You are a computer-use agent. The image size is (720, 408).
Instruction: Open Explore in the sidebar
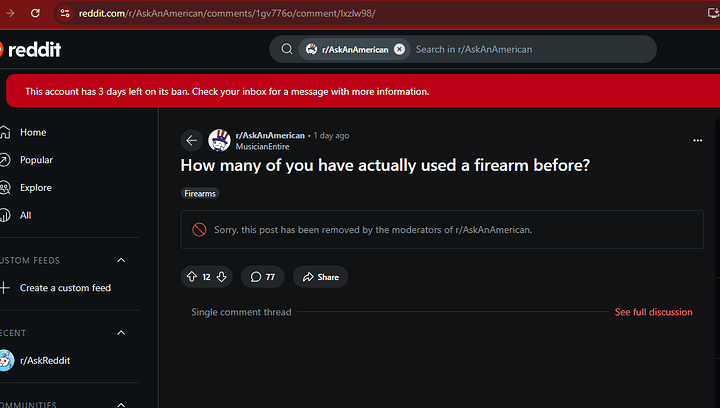tap(36, 188)
